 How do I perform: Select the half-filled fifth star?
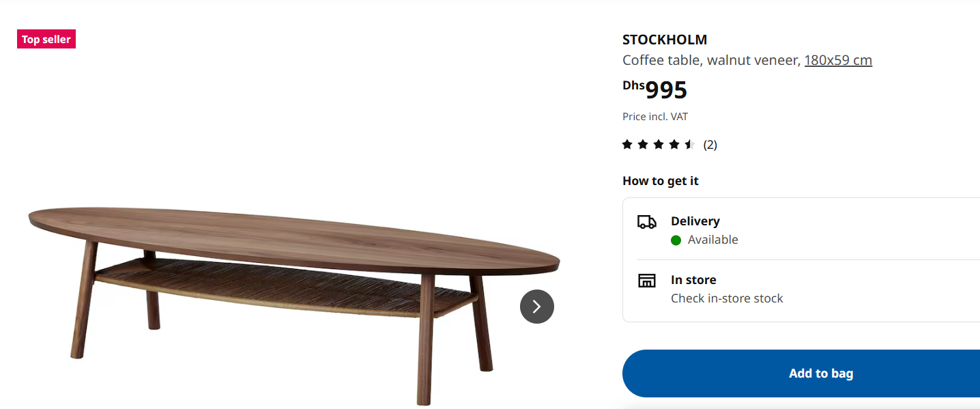point(689,144)
